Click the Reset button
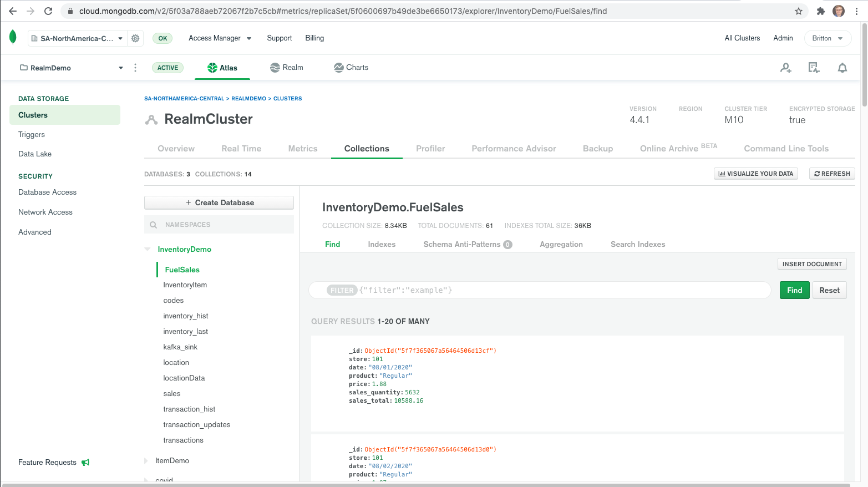Image resolution: width=868 pixels, height=487 pixels. tap(829, 290)
